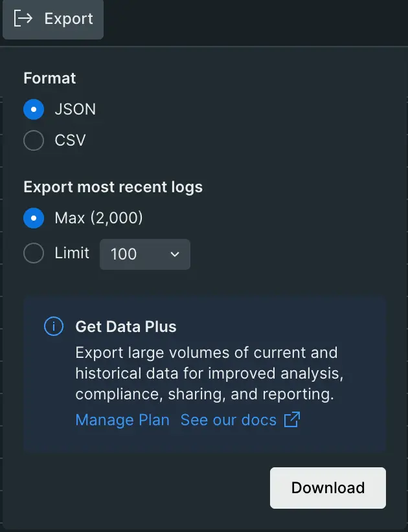
Task: Click the Export button at the top
Action: [x=53, y=19]
